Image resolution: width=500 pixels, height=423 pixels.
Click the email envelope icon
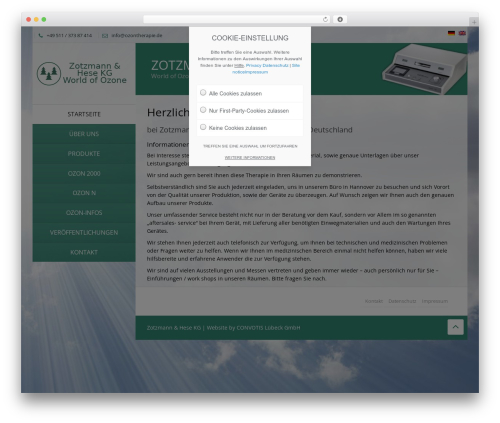pos(105,36)
